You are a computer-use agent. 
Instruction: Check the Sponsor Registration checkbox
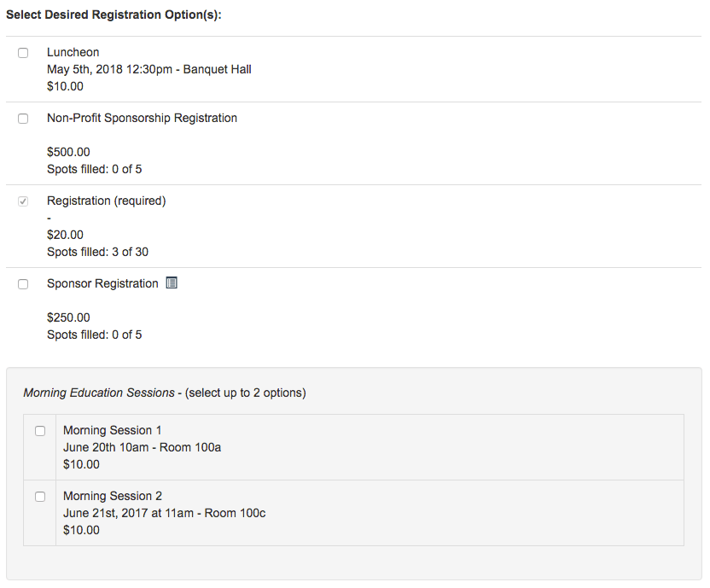pos(23,284)
